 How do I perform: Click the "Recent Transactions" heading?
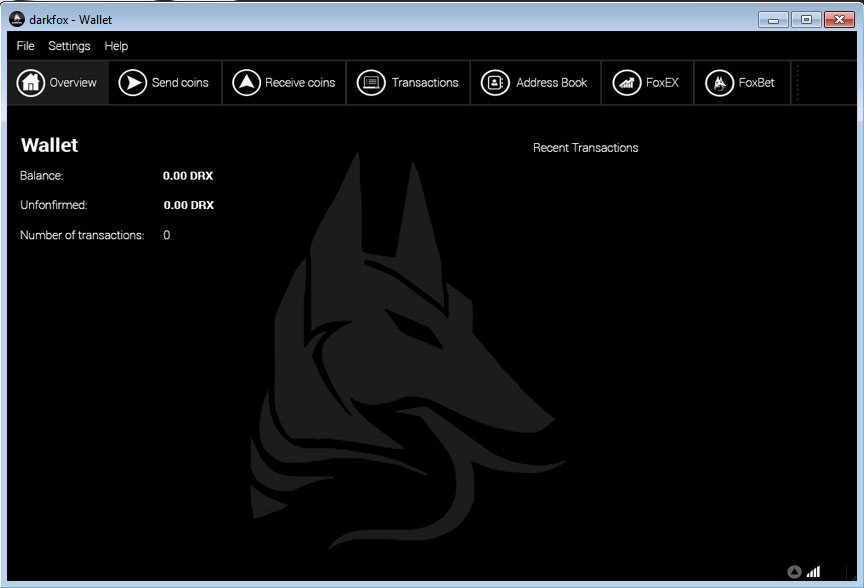[585, 148]
